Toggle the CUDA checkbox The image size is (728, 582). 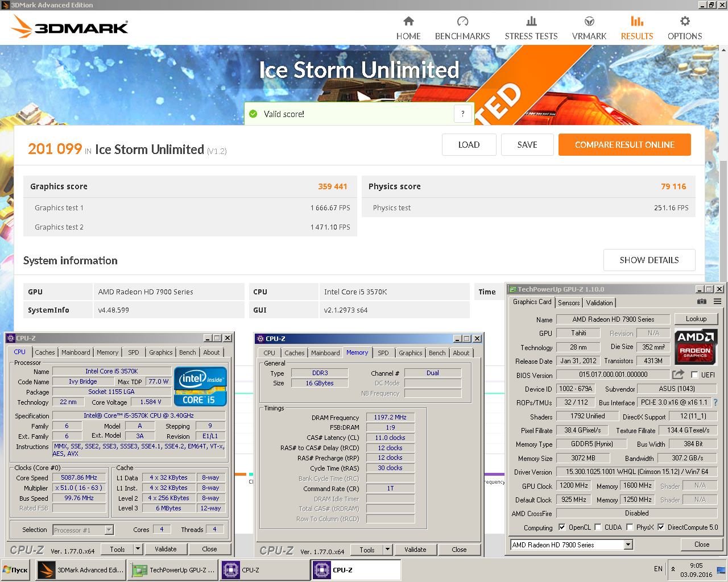coord(598,527)
